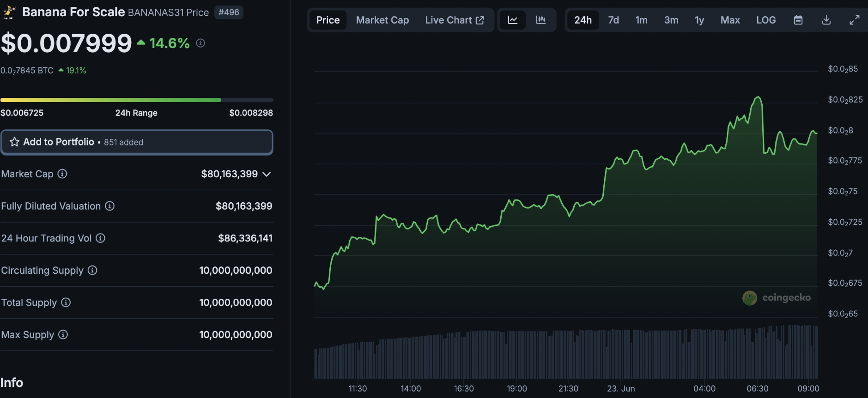Click the Circulating Supply 10,000,000,000 value
Viewport: 868px width, 398px height.
pos(236,270)
